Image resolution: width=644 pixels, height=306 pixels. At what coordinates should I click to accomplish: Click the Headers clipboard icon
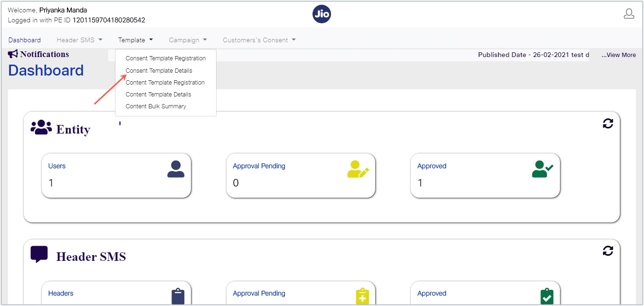[178, 296]
